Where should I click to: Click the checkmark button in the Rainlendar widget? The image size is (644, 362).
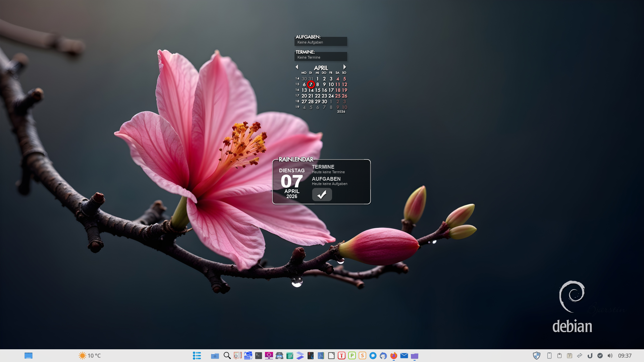[322, 194]
